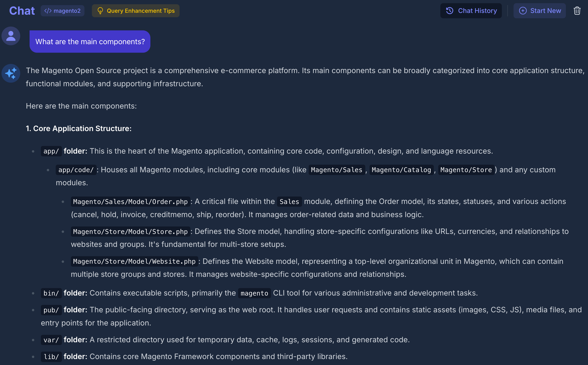
Task: Click the bin/ folder code tag
Action: (x=51, y=293)
